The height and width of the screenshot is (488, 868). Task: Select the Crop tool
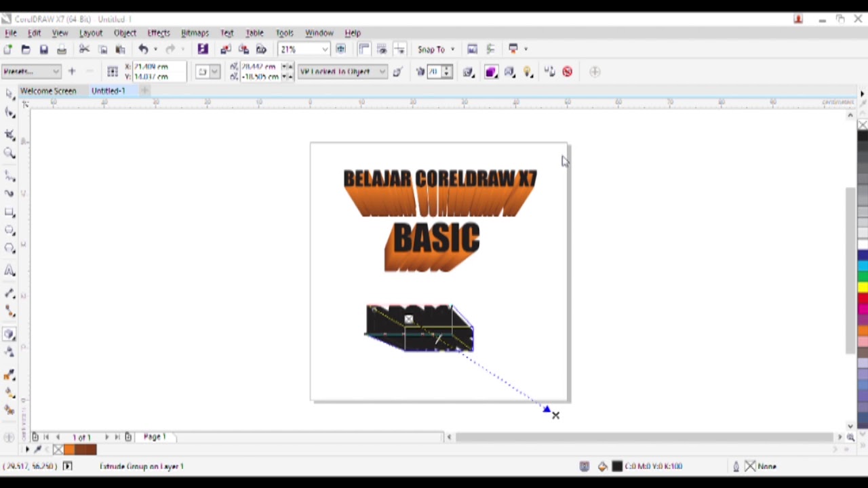click(9, 134)
